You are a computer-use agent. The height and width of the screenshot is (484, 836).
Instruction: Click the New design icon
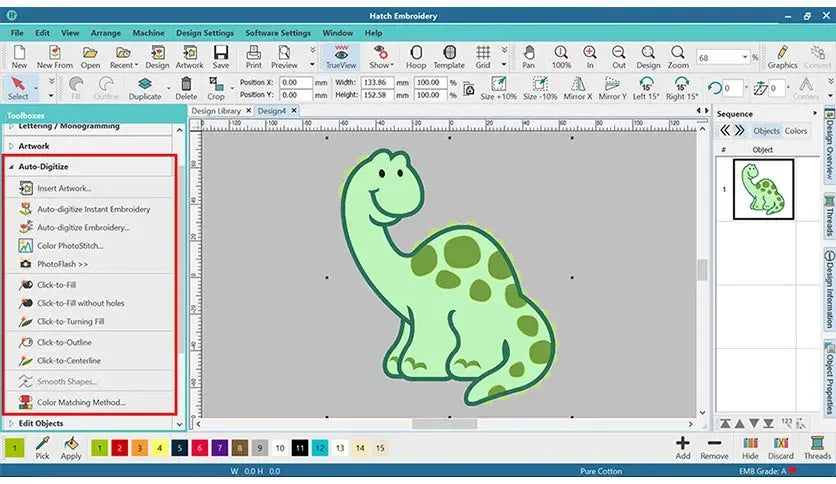[x=19, y=52]
